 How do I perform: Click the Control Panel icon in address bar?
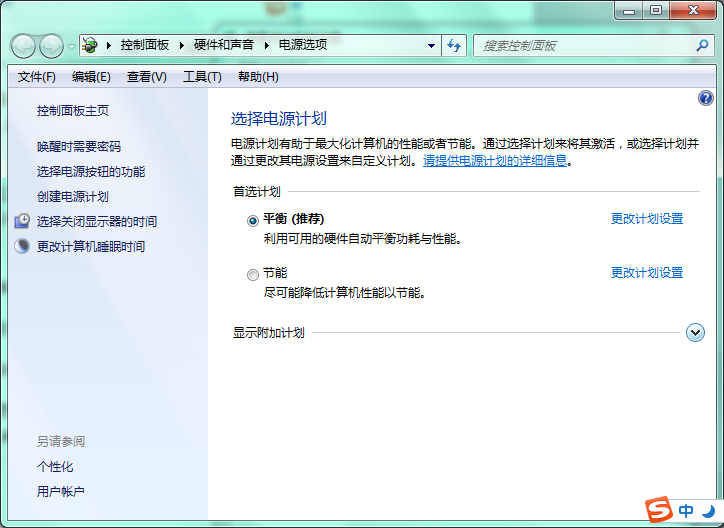[90, 45]
